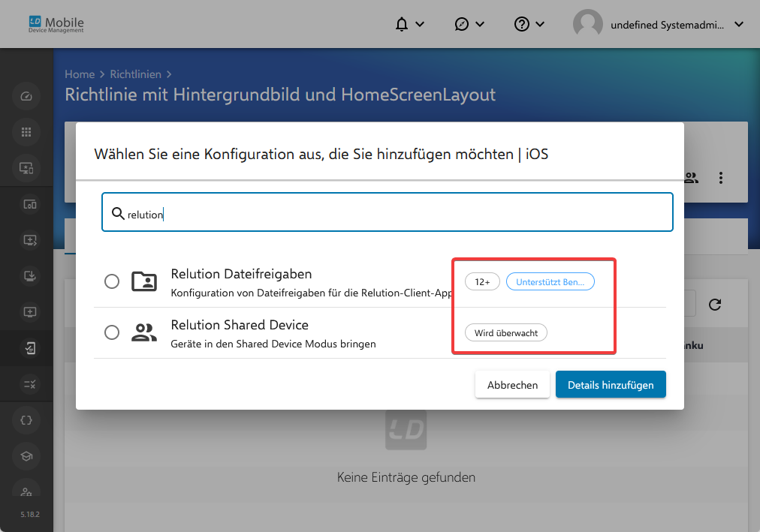Click the Wird überwacht badge
The image size is (760, 532).
(x=506, y=332)
